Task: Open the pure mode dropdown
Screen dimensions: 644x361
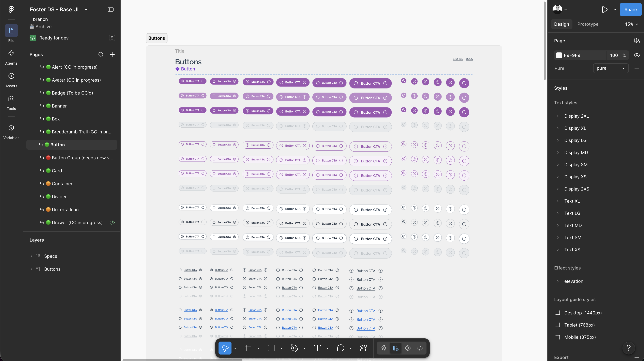Action: (611, 68)
